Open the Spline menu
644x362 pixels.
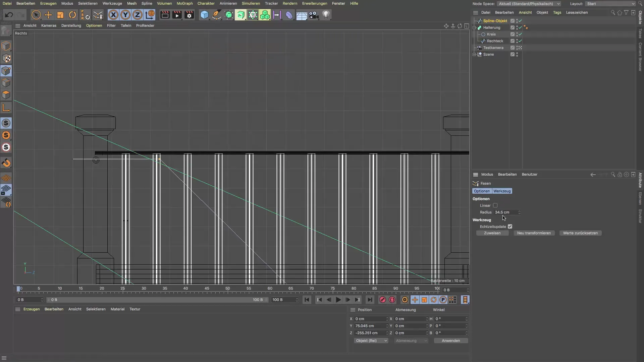[147, 3]
